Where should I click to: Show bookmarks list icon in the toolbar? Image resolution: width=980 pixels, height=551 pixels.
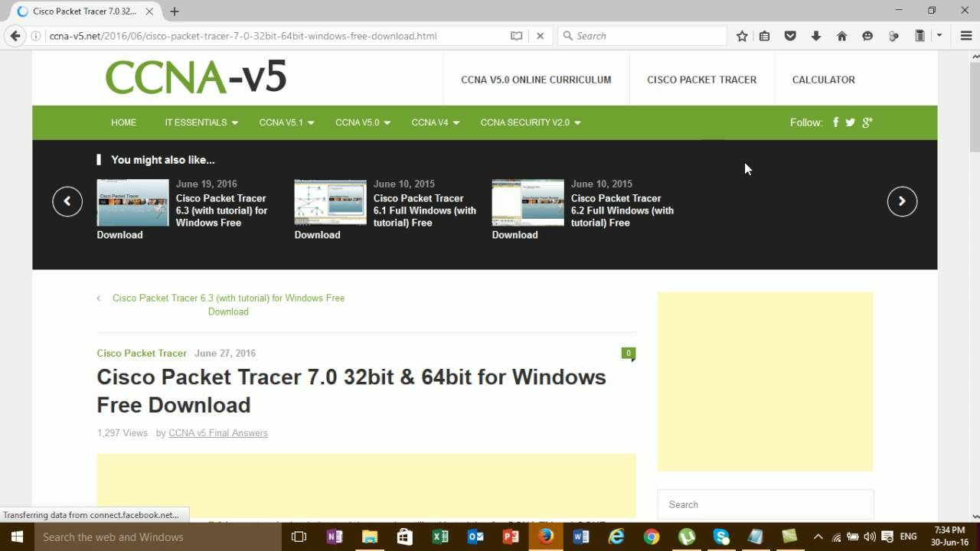[x=764, y=36]
